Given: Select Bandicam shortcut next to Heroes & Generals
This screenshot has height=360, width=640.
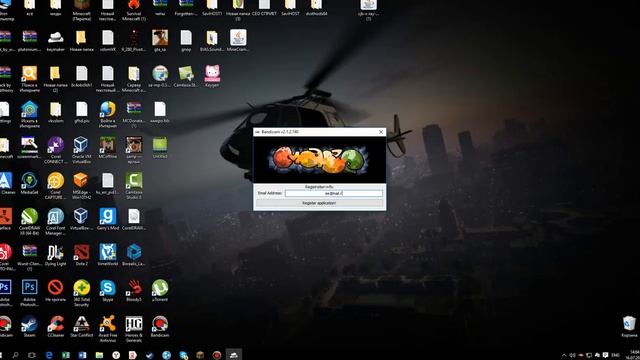Looking at the screenshot, I should coord(160,327).
